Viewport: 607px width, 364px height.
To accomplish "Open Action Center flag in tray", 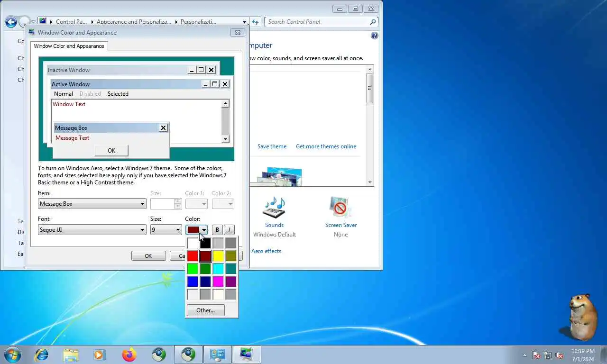I will [x=536, y=355].
